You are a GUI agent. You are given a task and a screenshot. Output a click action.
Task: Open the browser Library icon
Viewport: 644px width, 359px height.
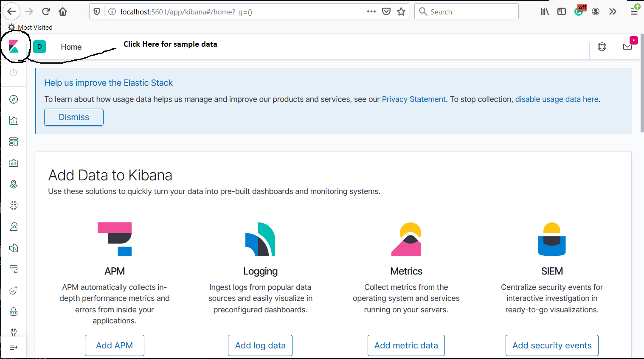coord(545,11)
